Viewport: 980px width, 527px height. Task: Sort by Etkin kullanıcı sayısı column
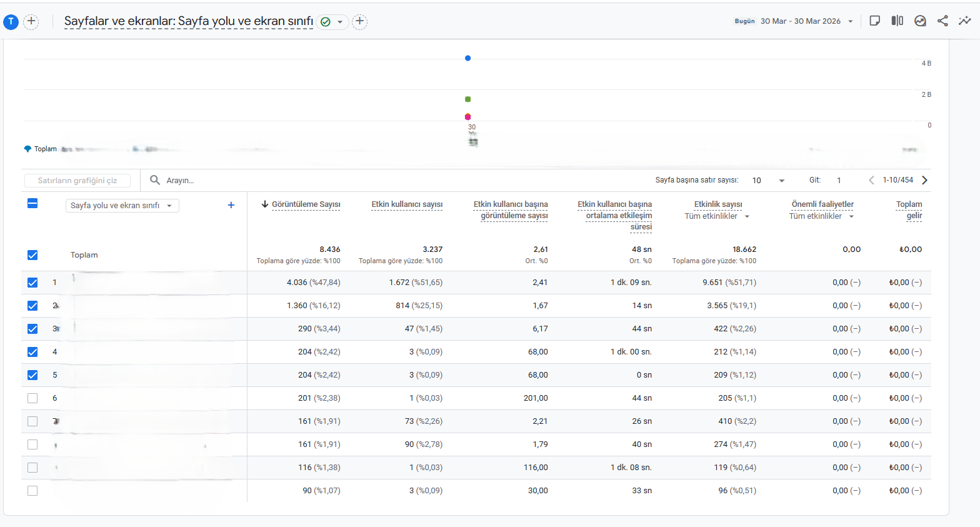(407, 204)
